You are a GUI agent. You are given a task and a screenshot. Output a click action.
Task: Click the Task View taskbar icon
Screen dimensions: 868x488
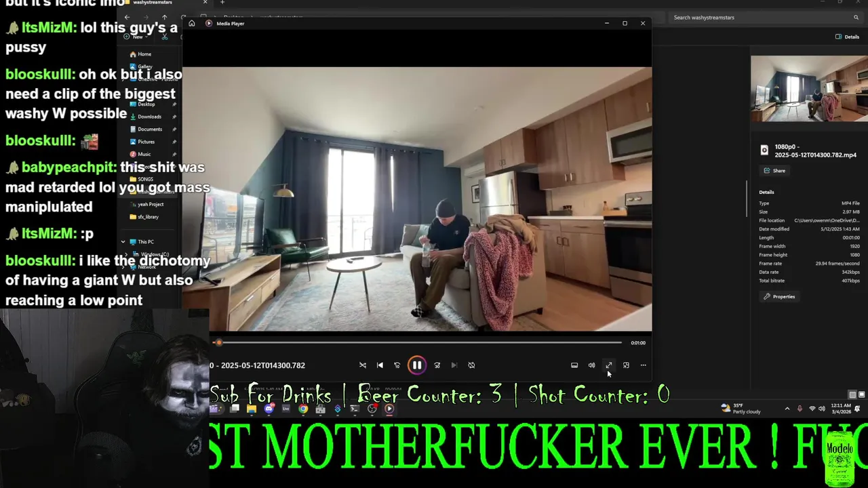pyautogui.click(x=235, y=409)
